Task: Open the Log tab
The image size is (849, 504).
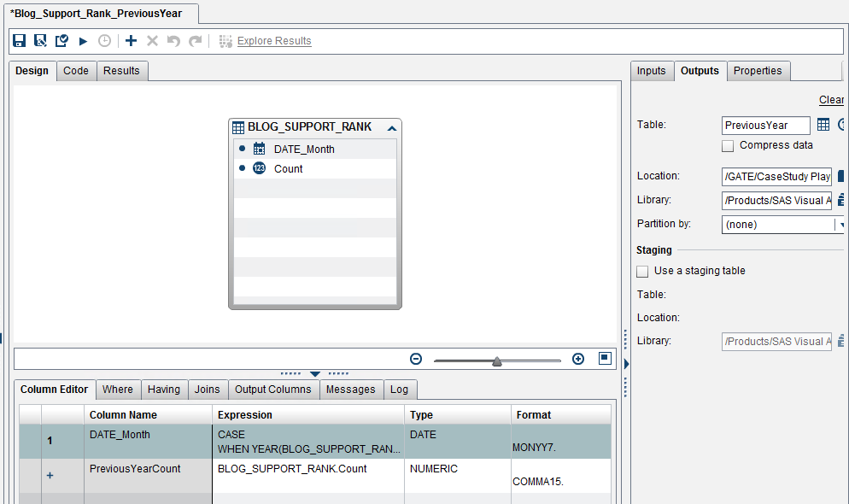Action: tap(399, 390)
